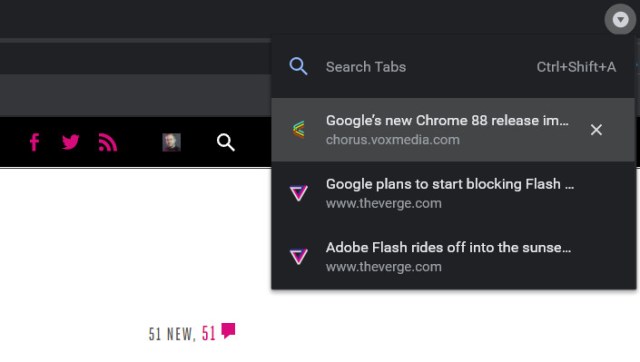Open the RSS feed icon
The width and height of the screenshot is (640, 362).
tap(108, 142)
